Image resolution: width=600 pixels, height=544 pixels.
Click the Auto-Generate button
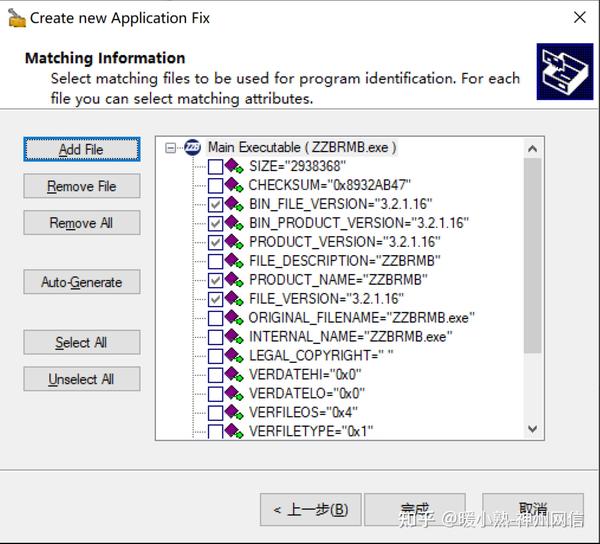pos(82,282)
